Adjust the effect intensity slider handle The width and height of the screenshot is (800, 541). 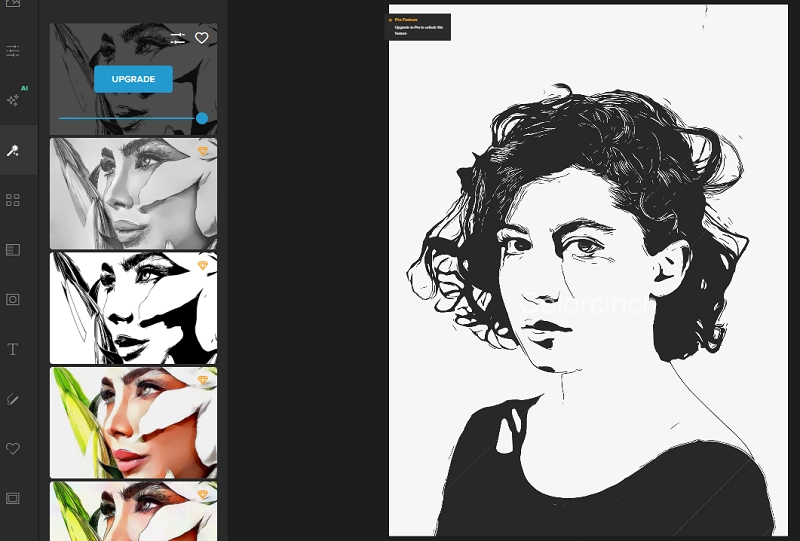[202, 118]
